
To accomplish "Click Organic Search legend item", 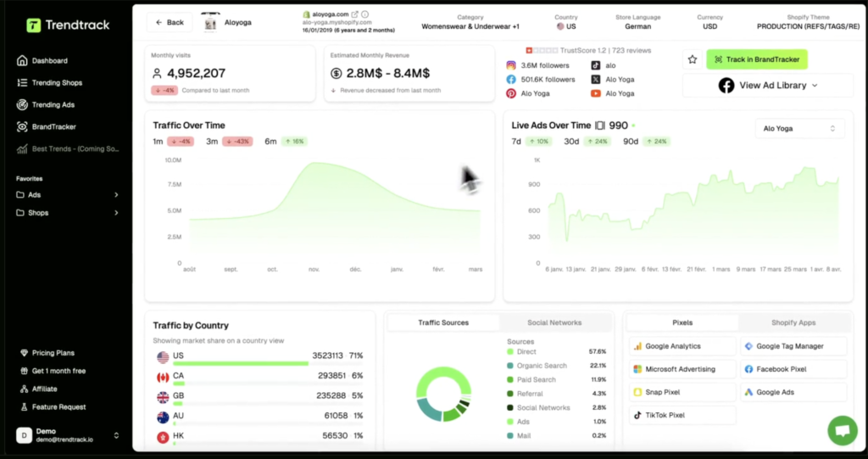I will (x=556, y=366).
